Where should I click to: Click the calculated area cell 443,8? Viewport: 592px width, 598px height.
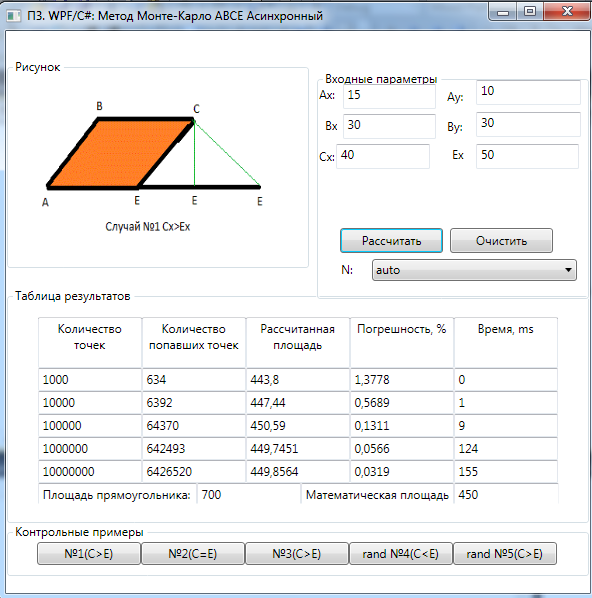298,380
